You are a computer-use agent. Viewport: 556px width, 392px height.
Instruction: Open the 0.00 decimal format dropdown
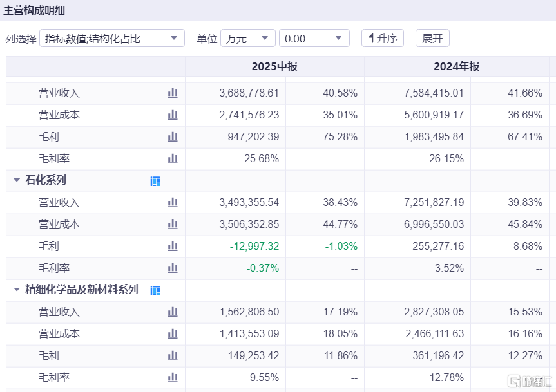[314, 39]
